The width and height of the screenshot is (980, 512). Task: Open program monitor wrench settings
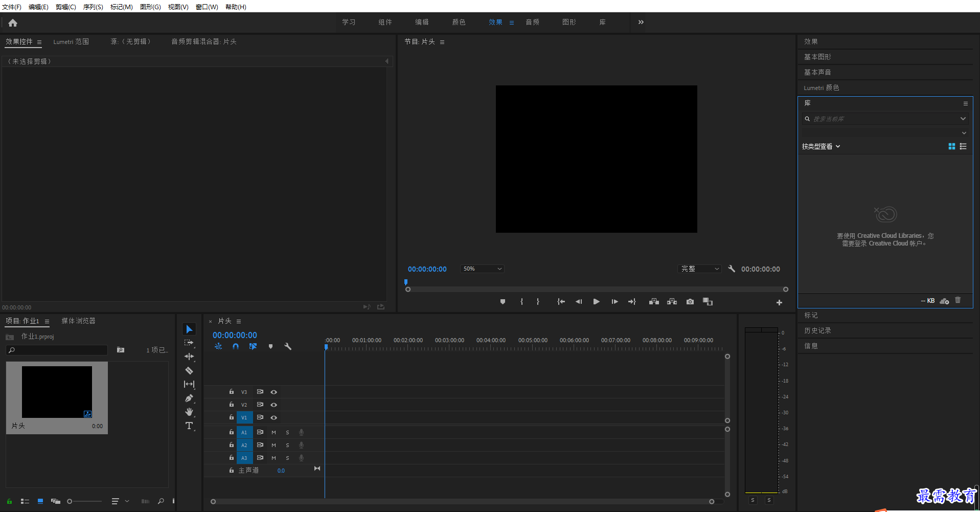732,269
